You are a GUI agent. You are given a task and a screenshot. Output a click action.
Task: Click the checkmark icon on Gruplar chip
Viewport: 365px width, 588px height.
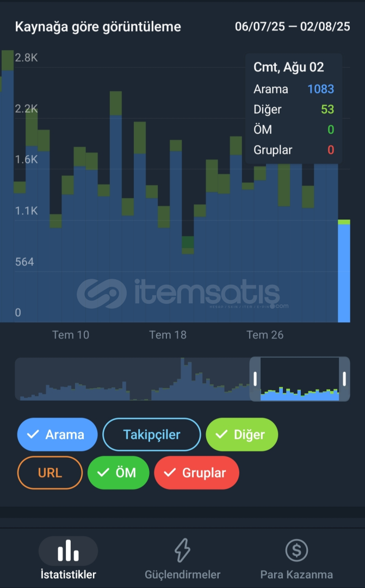tap(170, 473)
